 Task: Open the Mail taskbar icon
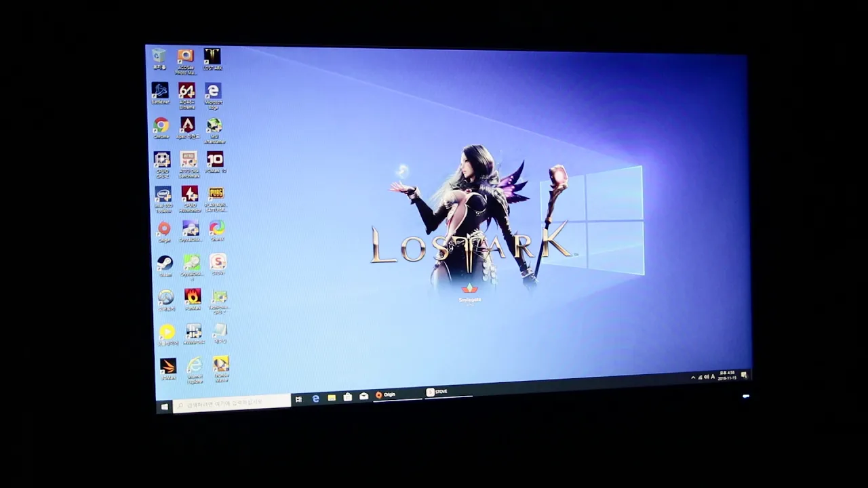pos(364,396)
